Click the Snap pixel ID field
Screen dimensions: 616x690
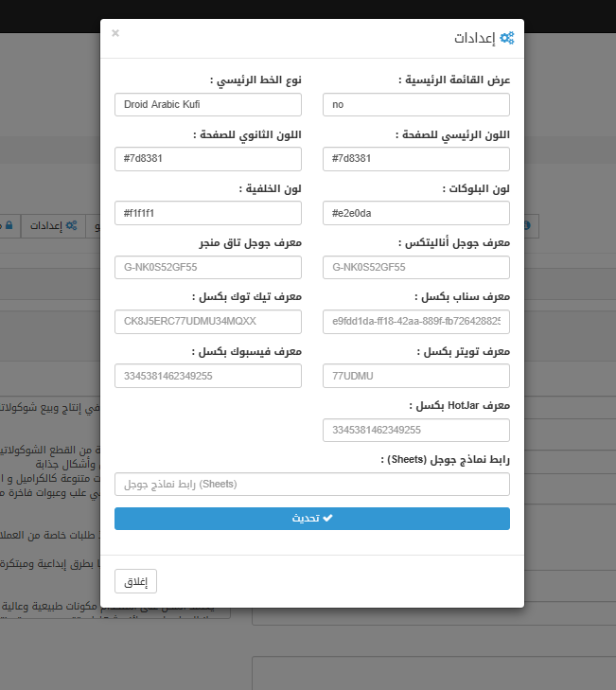coord(415,322)
